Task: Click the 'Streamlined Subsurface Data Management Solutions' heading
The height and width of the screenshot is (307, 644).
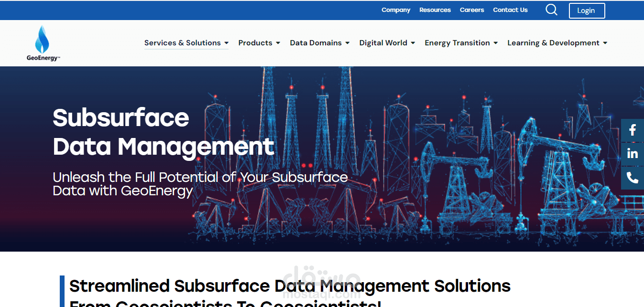Action: (x=290, y=291)
